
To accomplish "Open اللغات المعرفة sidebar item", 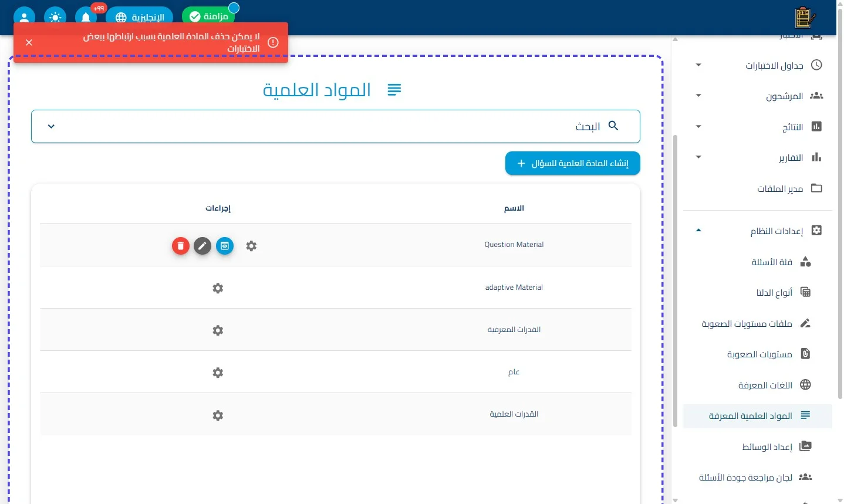I will click(758, 385).
